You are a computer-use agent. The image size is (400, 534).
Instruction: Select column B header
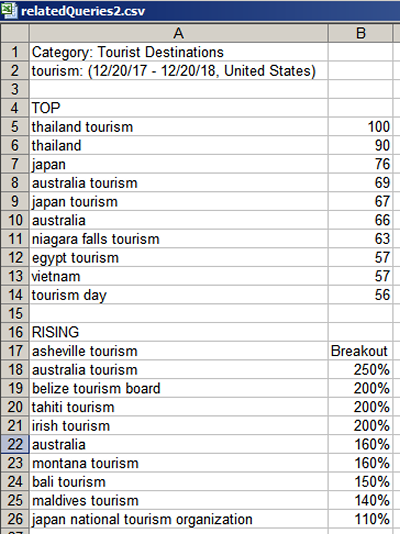click(x=361, y=33)
